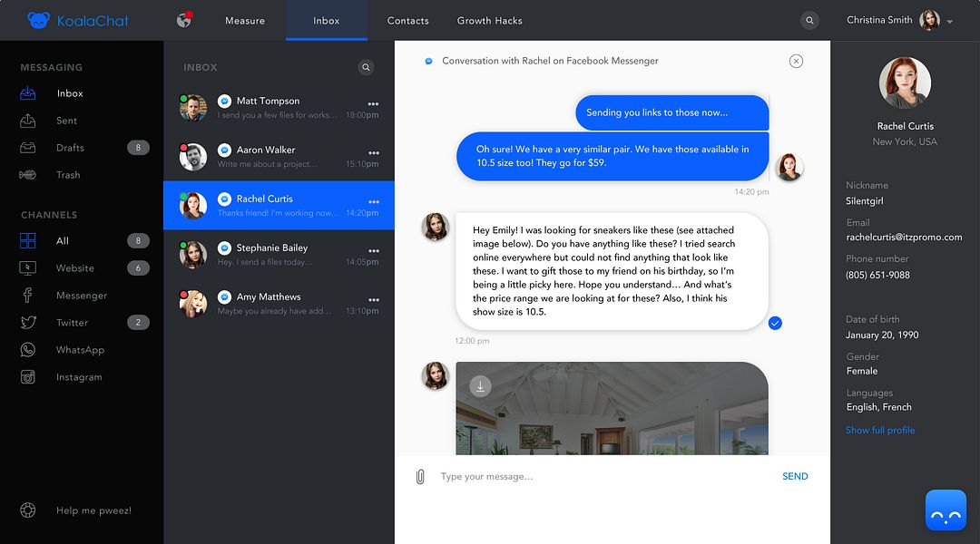Image resolution: width=980 pixels, height=544 pixels.
Task: Open the Drafts folder icon
Action: pyautogui.click(x=27, y=148)
